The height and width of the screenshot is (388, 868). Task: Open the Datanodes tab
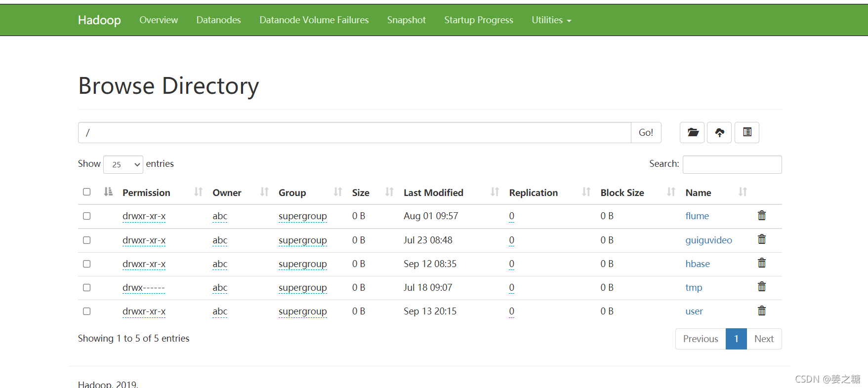(218, 20)
